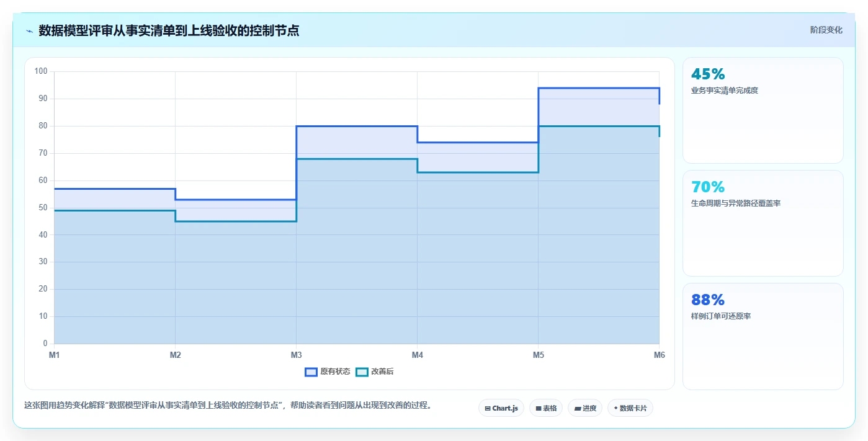868x441 pixels.
Task: Click the M6 x-axis label
Action: (x=659, y=355)
